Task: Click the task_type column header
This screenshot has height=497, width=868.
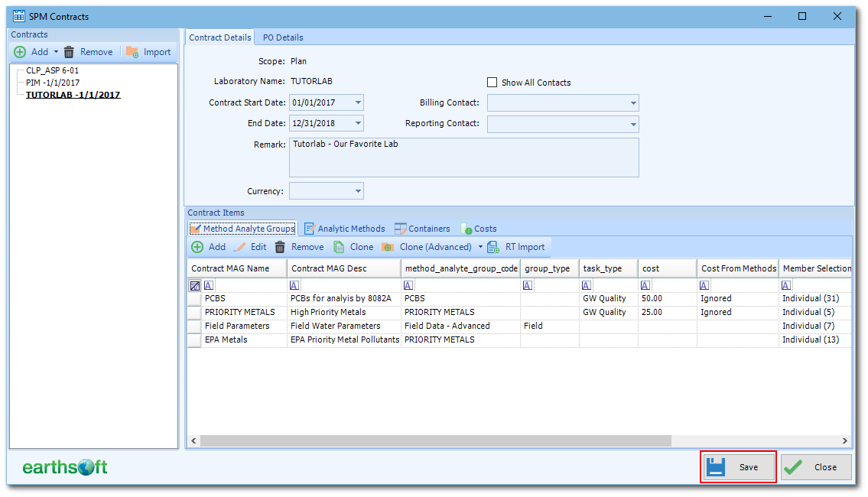Action: click(x=609, y=268)
